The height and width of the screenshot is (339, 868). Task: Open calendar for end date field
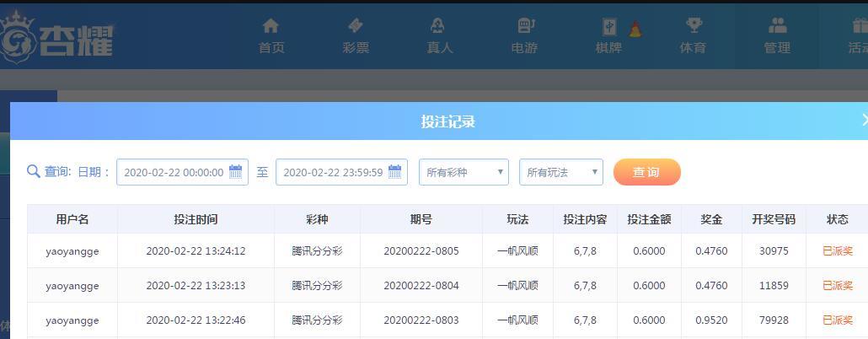(x=394, y=172)
